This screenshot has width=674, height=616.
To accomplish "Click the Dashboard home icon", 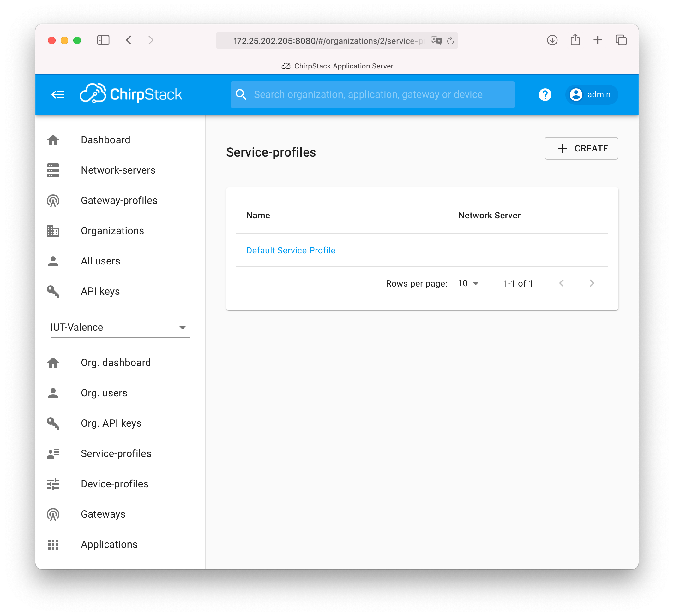I will [53, 139].
